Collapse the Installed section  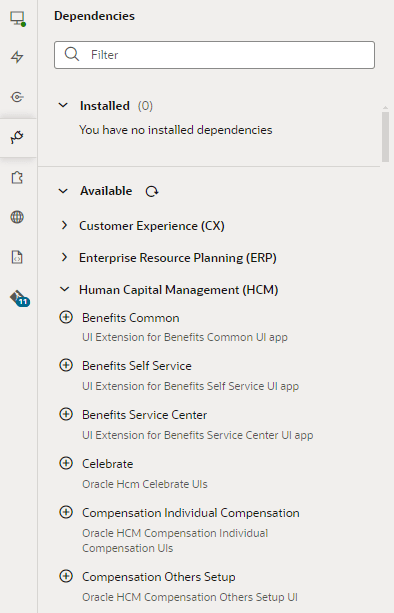tap(63, 105)
